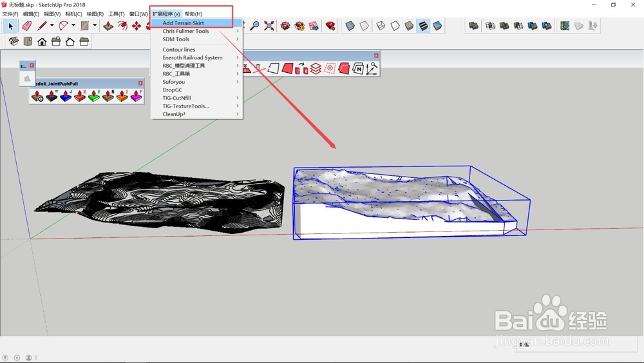Switch to Top view
Screen dimensions: 644x363
(28, 41)
